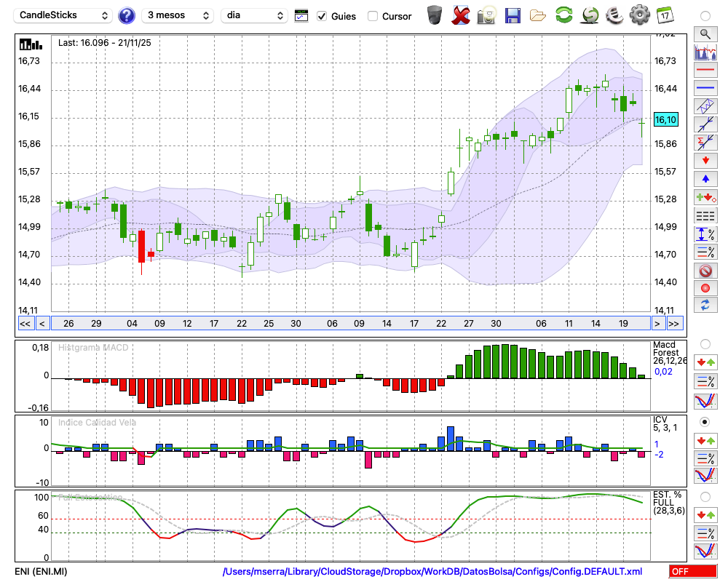Open the calendar date icon
The height and width of the screenshot is (582, 728).
(664, 15)
